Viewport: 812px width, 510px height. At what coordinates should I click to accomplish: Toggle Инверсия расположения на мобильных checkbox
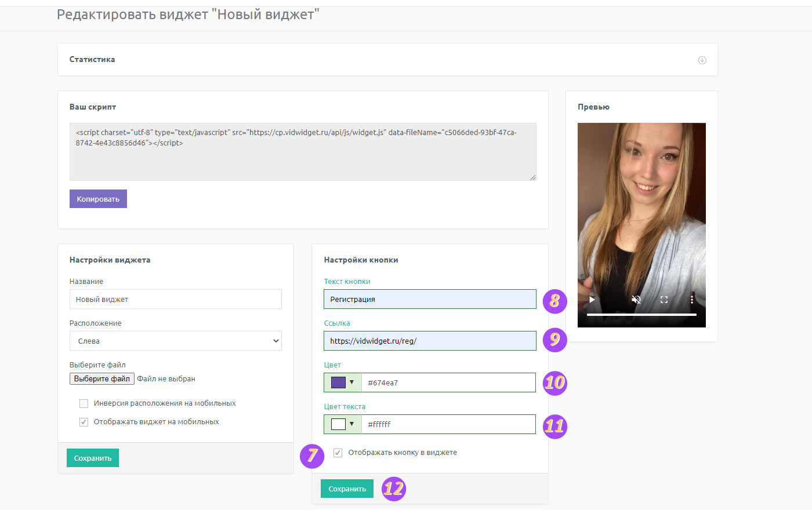pos(84,403)
